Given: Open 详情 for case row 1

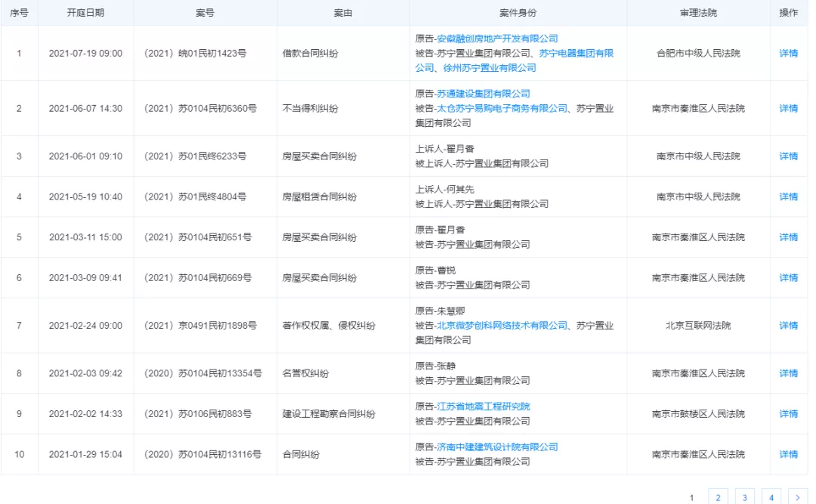Looking at the screenshot, I should pyautogui.click(x=788, y=53).
